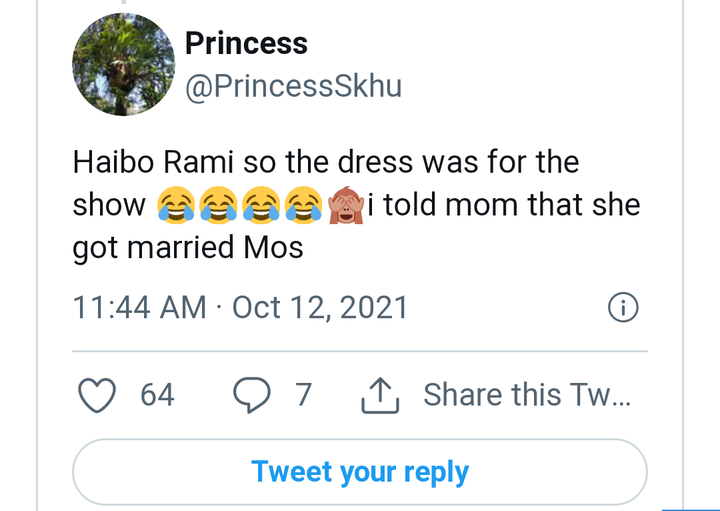Open the @PrincessSkhu handle

click(293, 86)
